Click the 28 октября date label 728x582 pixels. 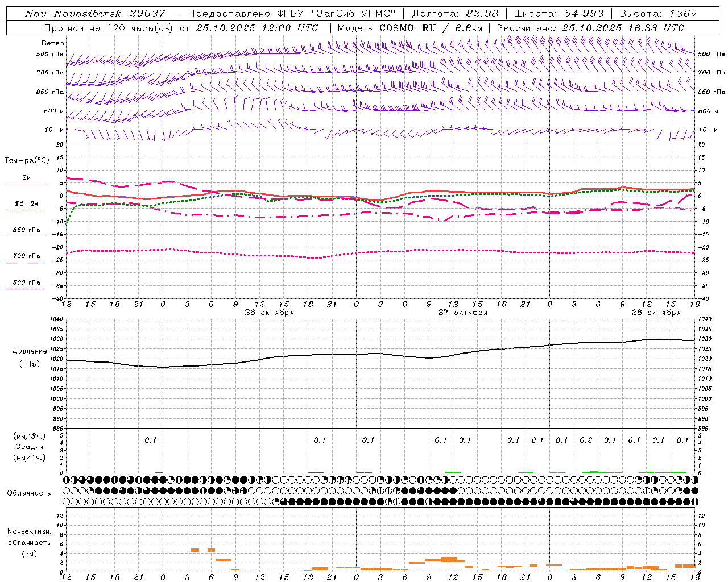[656, 313]
